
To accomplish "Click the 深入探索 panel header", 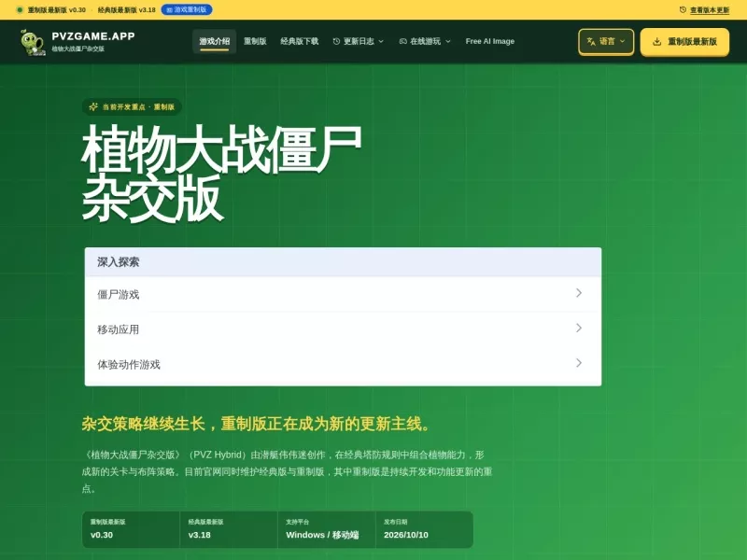I will (x=343, y=262).
